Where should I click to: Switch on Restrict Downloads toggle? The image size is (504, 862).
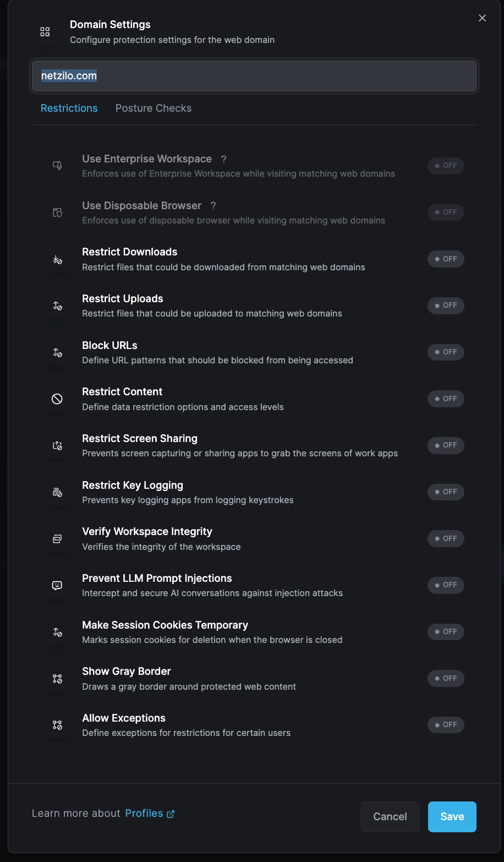click(446, 259)
